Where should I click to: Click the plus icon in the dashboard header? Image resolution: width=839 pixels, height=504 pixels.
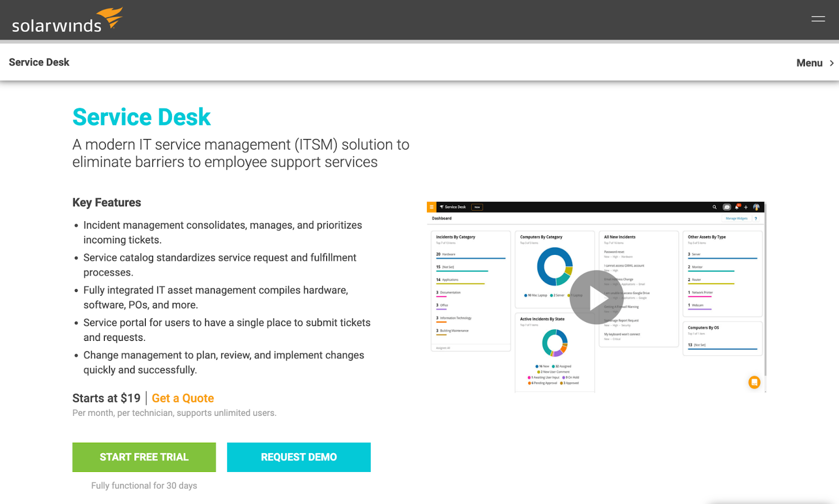[x=746, y=207]
